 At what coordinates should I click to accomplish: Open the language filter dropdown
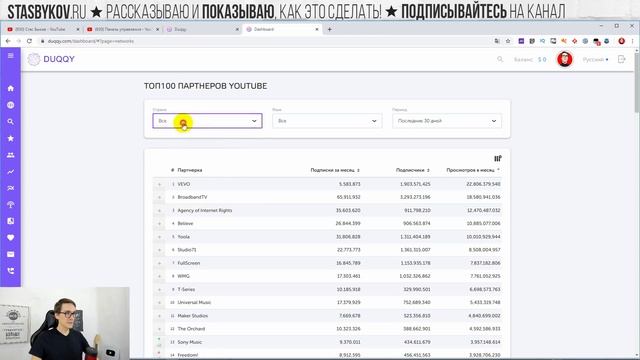pyautogui.click(x=327, y=121)
